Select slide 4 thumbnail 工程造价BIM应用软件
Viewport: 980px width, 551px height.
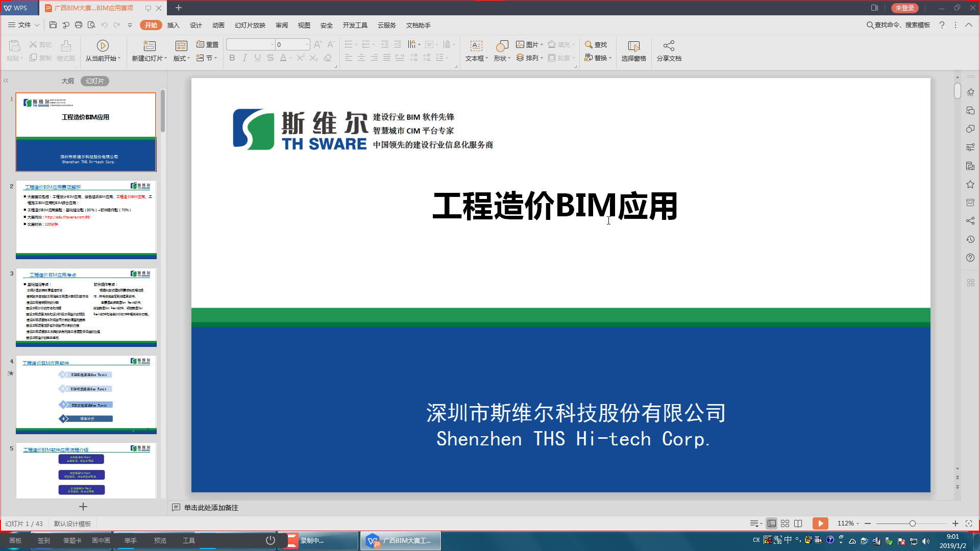click(x=86, y=394)
